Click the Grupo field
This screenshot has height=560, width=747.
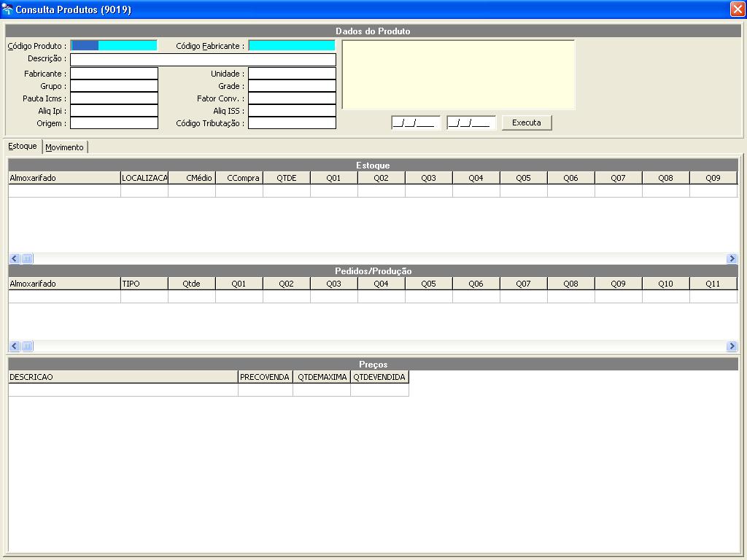click(x=114, y=86)
